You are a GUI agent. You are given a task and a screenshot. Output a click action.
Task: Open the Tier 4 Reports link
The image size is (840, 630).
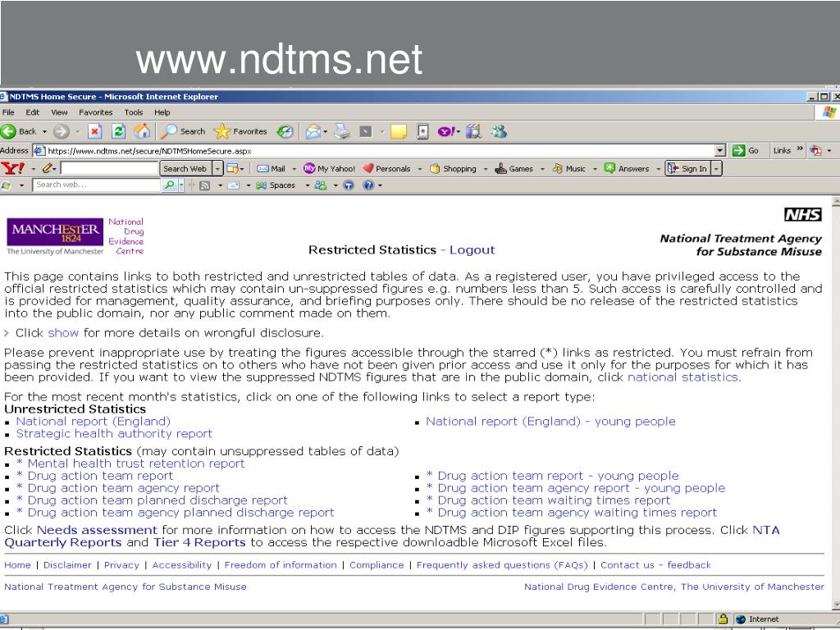[x=199, y=543]
